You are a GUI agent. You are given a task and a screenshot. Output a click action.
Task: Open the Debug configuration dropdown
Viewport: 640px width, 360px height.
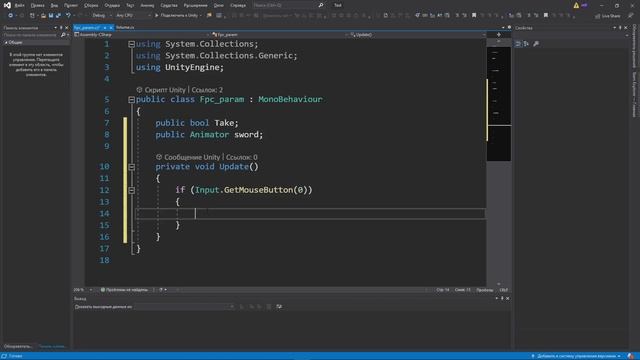(101, 16)
